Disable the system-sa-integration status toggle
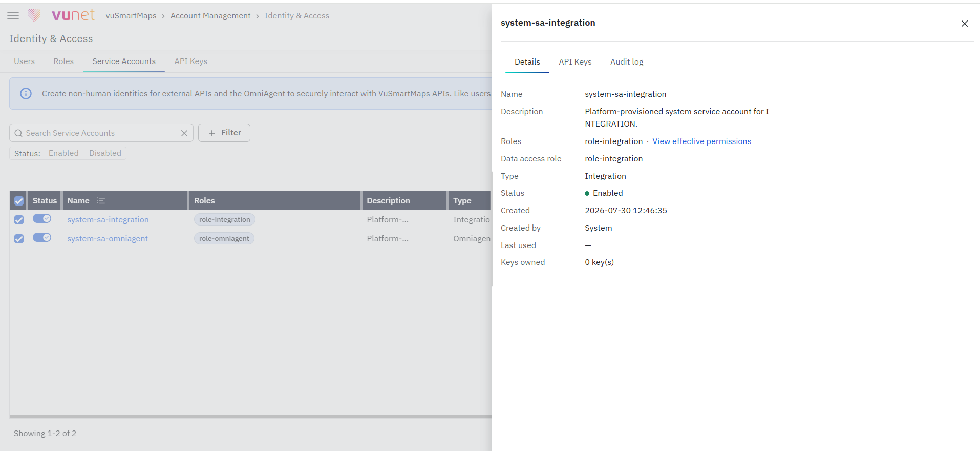 point(42,219)
